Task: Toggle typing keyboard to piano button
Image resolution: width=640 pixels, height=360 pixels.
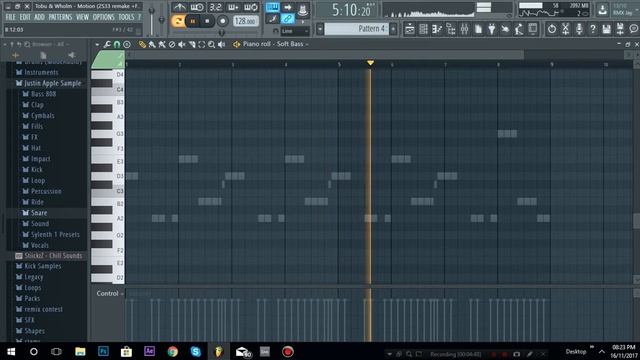Action: coord(272,7)
